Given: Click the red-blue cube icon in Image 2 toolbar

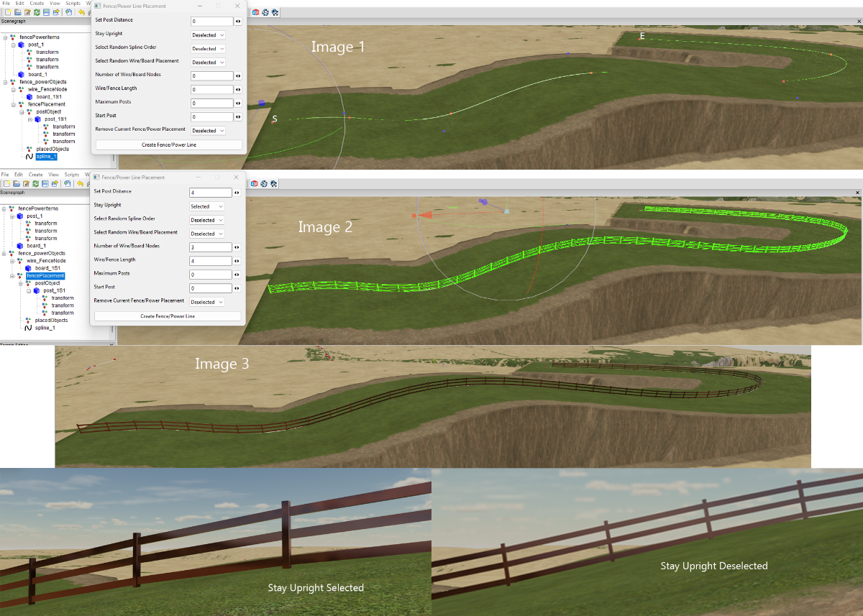Looking at the screenshot, I should click(255, 184).
